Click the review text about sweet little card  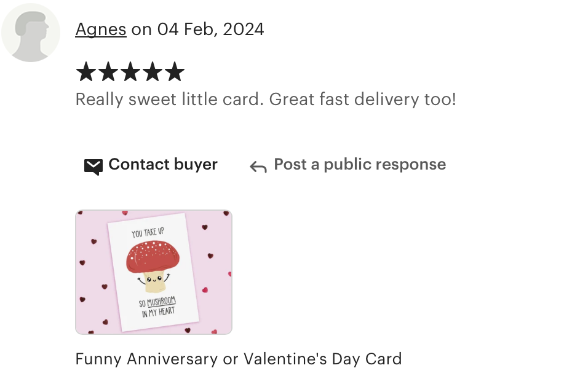coord(266,99)
